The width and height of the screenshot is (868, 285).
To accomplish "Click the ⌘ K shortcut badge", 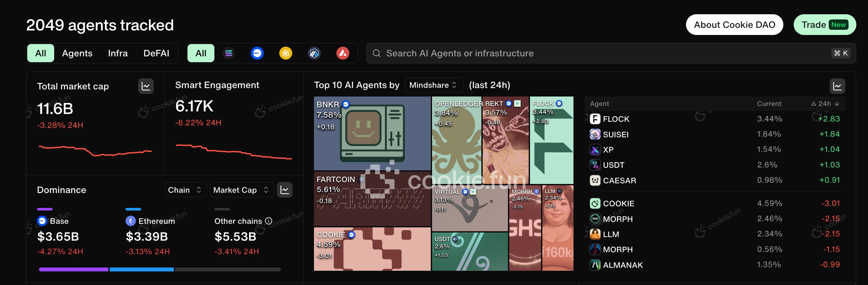I will pos(841,53).
